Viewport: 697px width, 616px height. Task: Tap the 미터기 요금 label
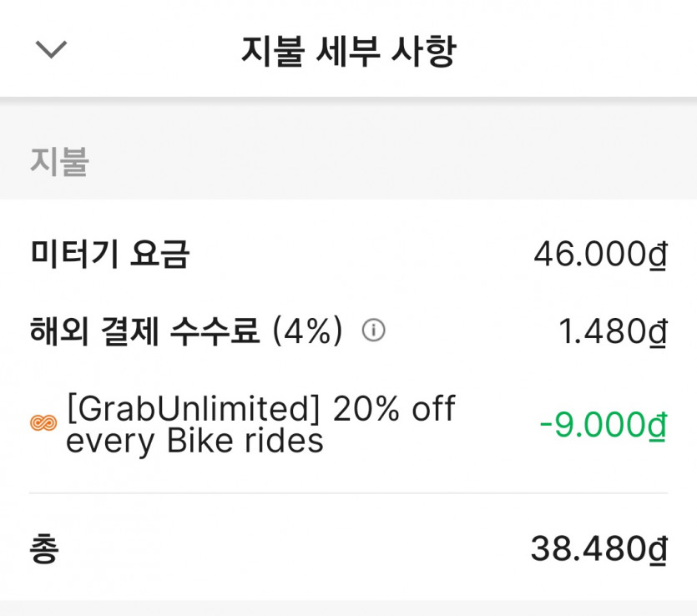click(x=110, y=254)
